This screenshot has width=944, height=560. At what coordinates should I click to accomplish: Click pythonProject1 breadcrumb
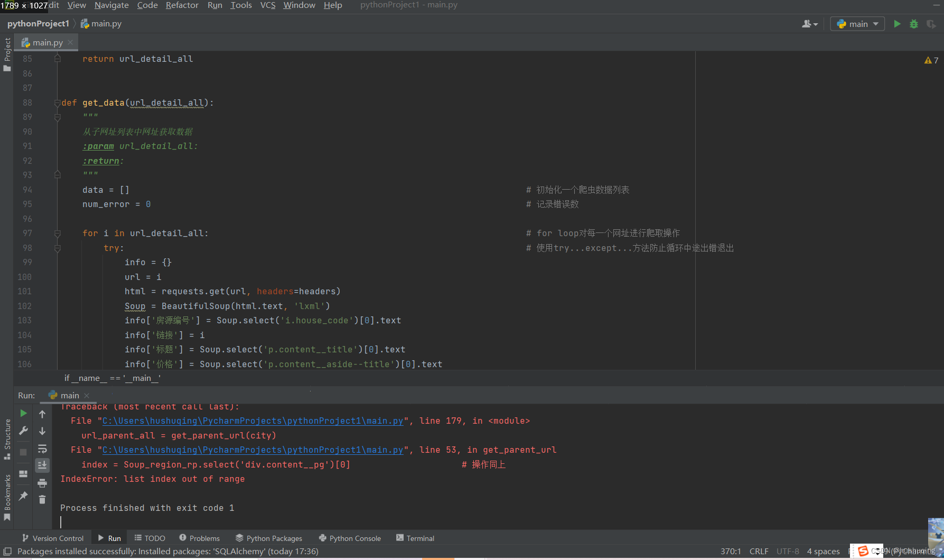38,24
